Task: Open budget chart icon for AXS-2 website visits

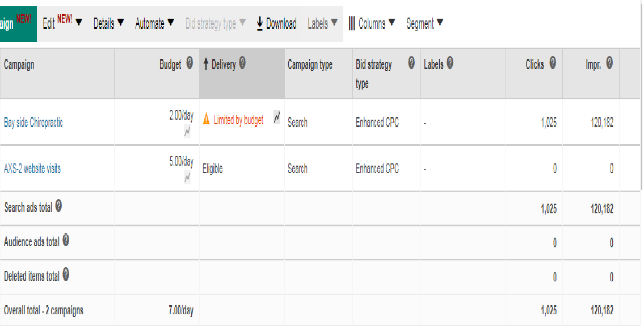Action: (187, 178)
